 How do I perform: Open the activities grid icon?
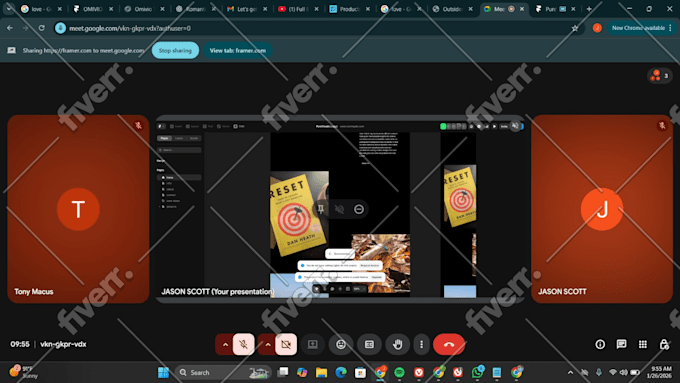click(x=643, y=344)
